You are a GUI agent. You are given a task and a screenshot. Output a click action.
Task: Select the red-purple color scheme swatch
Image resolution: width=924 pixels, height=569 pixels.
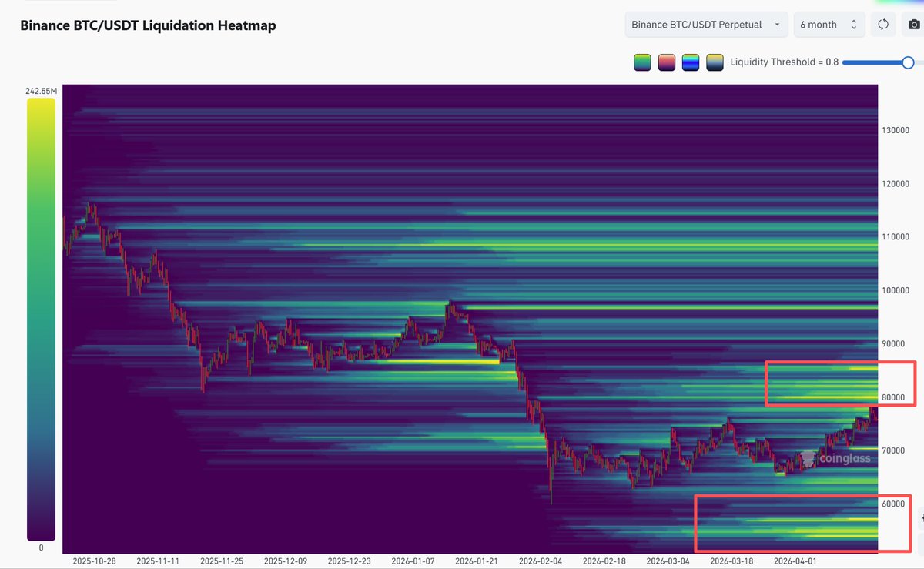[667, 62]
